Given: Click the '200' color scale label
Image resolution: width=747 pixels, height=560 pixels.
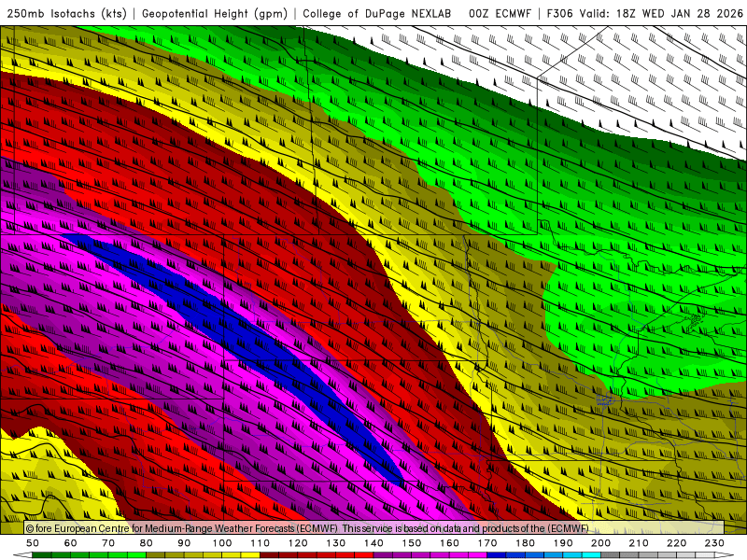Looking at the screenshot, I should (600, 543).
